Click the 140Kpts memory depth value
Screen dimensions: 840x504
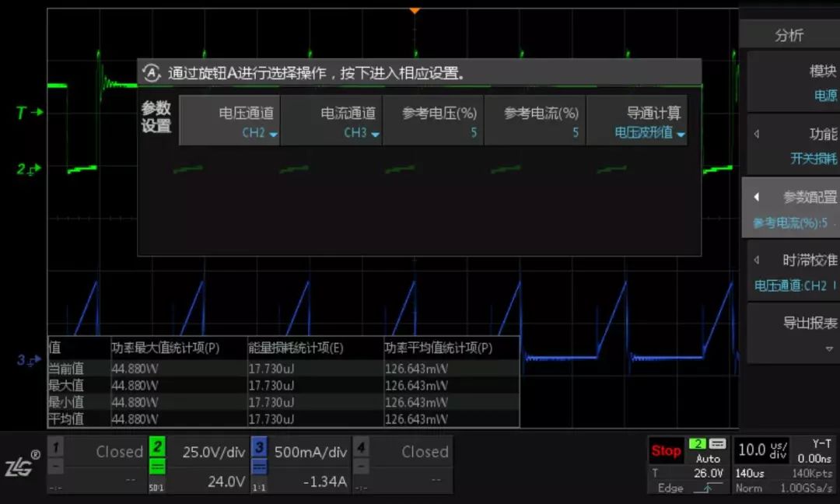pos(813,474)
